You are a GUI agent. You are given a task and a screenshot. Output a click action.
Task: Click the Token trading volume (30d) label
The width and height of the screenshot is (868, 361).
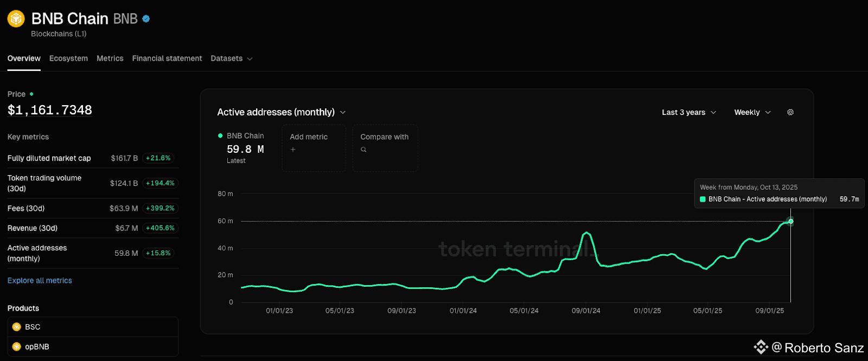pos(44,183)
